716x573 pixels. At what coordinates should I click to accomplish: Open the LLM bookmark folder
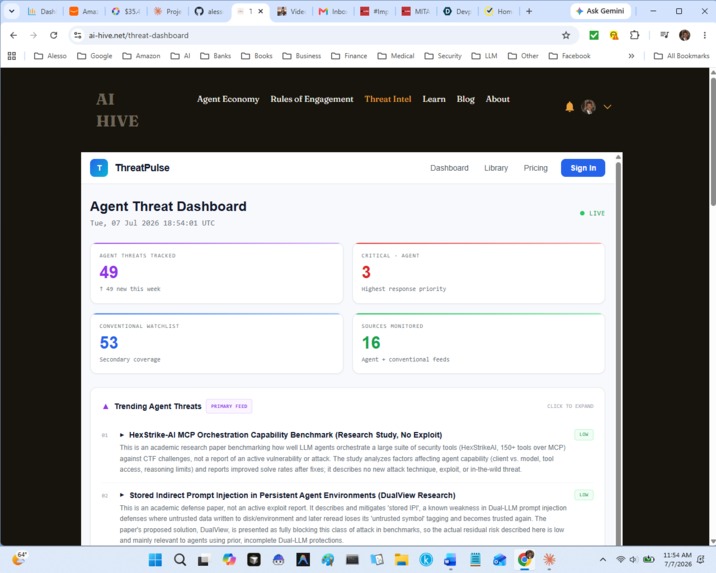point(484,56)
